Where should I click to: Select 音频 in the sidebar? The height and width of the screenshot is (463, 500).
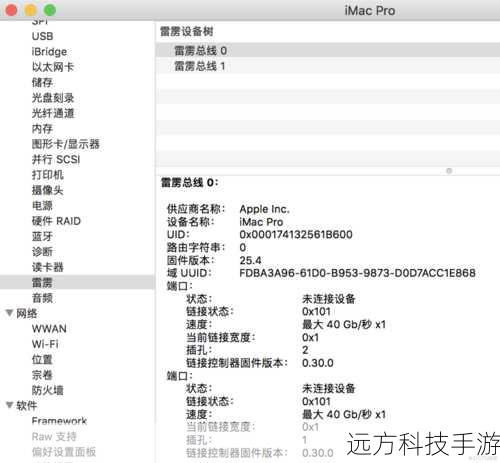tap(42, 298)
